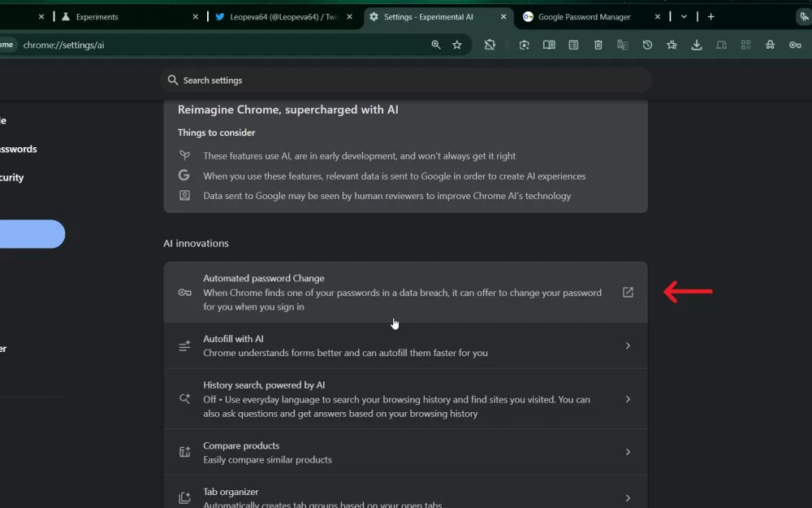Open a new tab with plus button
Viewport: 812px width, 508px height.
[x=711, y=16]
